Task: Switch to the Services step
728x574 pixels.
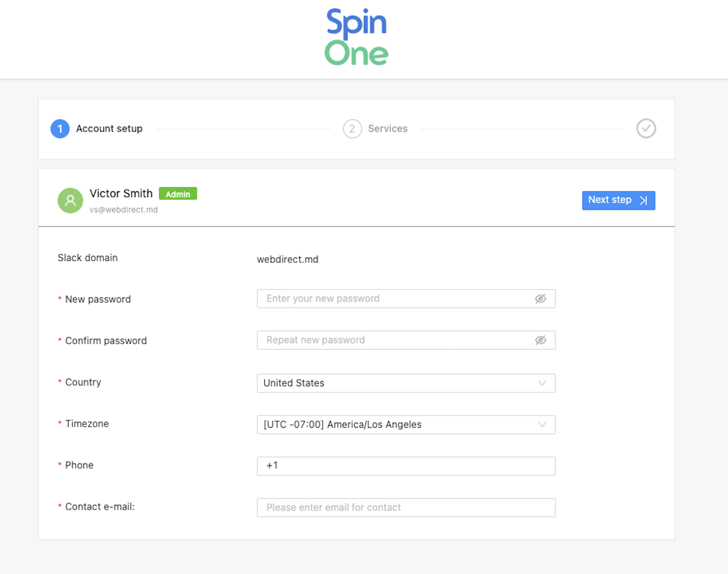Action: (x=388, y=129)
